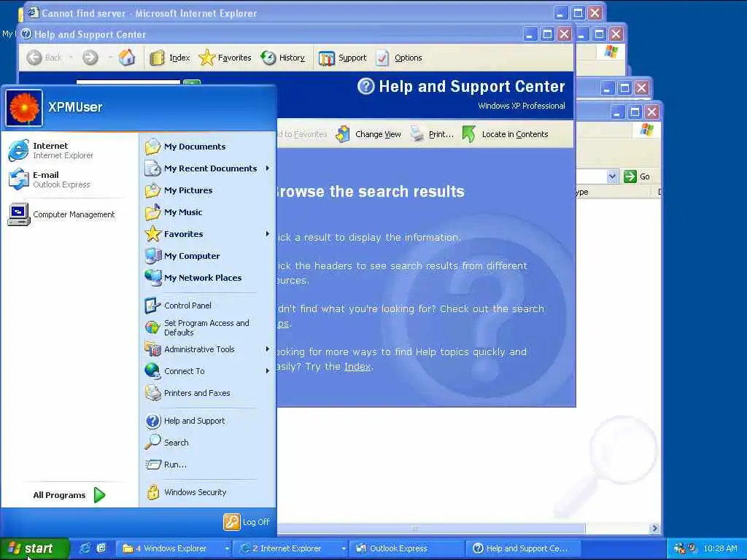The width and height of the screenshot is (747, 560).
Task: Click system tray clock 10:28 AM
Action: 720,548
